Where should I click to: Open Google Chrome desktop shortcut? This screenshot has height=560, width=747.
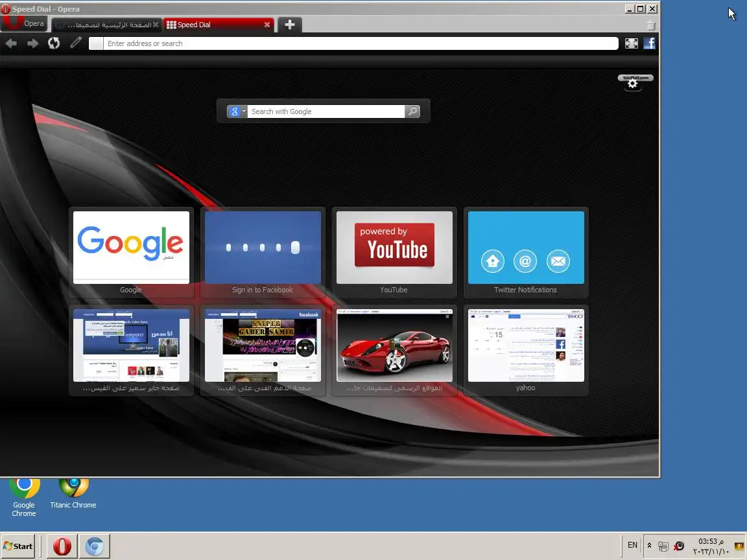click(x=24, y=496)
